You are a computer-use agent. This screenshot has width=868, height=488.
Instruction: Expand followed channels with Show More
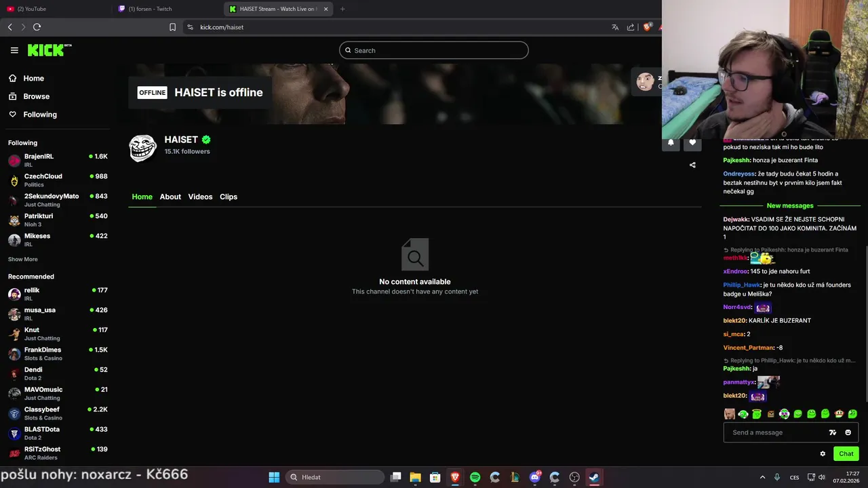click(23, 259)
